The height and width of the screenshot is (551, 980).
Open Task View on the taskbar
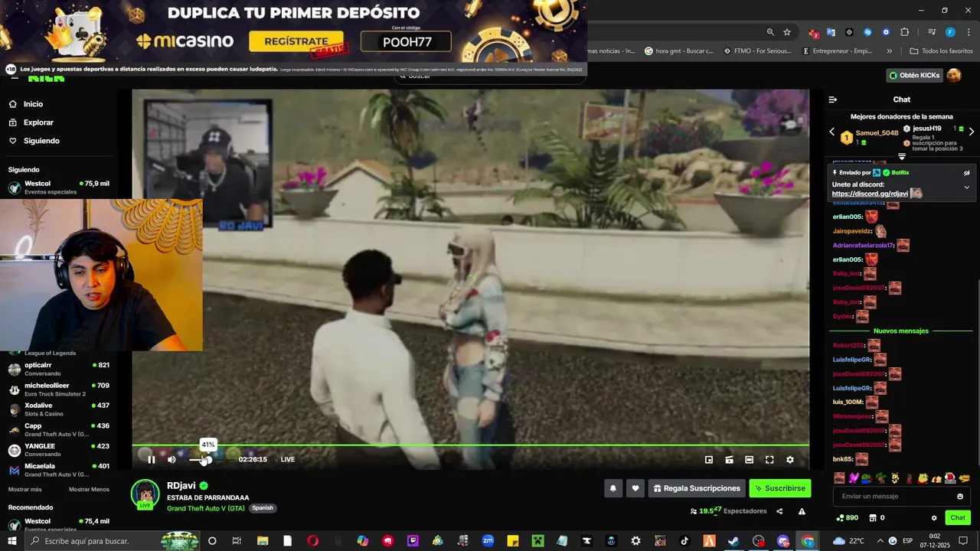tap(237, 541)
